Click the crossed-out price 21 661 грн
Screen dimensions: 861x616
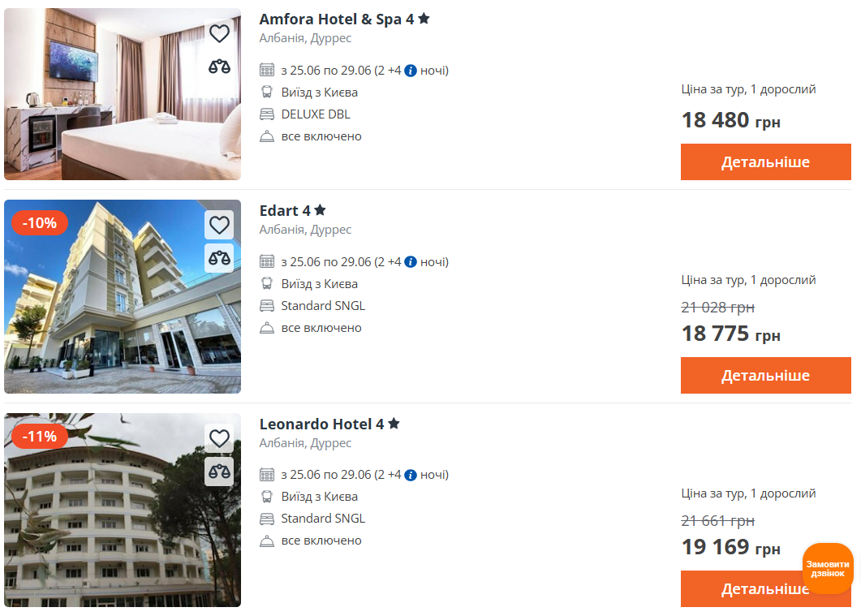[x=717, y=520]
